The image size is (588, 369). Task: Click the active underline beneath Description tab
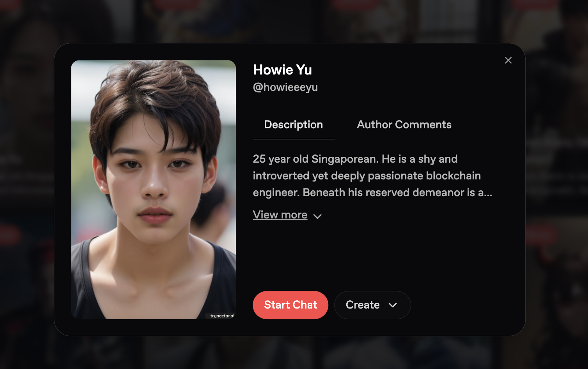tap(294, 139)
